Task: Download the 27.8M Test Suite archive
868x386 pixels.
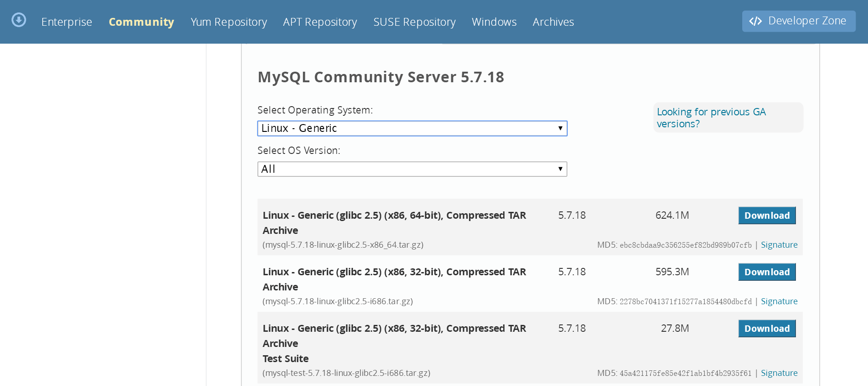Action: point(767,329)
